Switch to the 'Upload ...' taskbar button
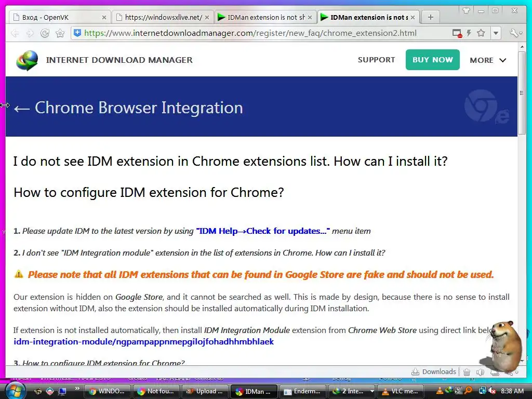 coord(205,391)
